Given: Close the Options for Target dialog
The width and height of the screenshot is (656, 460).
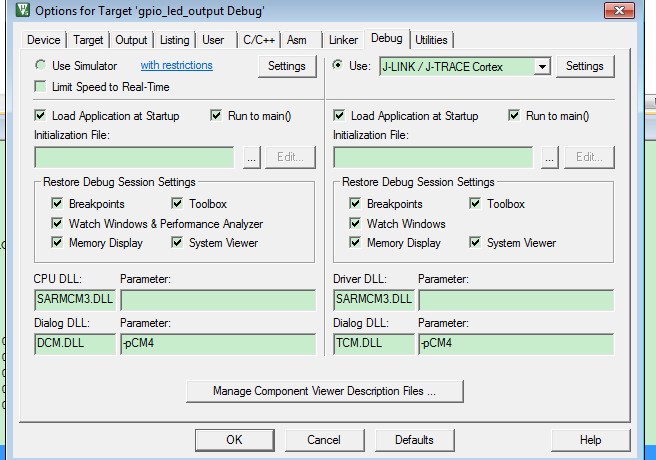Looking at the screenshot, I should 619,10.
